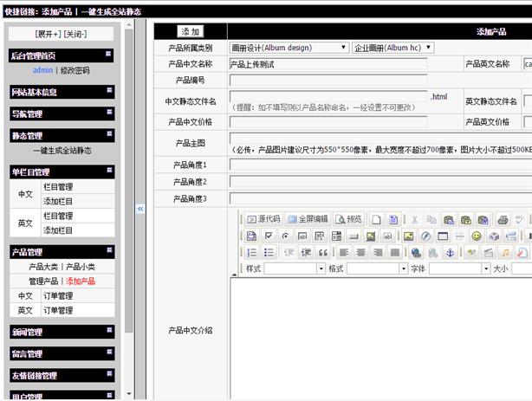Viewport: 532px width, 401px height.
Task: Open 全屏编辑 fullscreen editing mode
Action: pos(308,219)
